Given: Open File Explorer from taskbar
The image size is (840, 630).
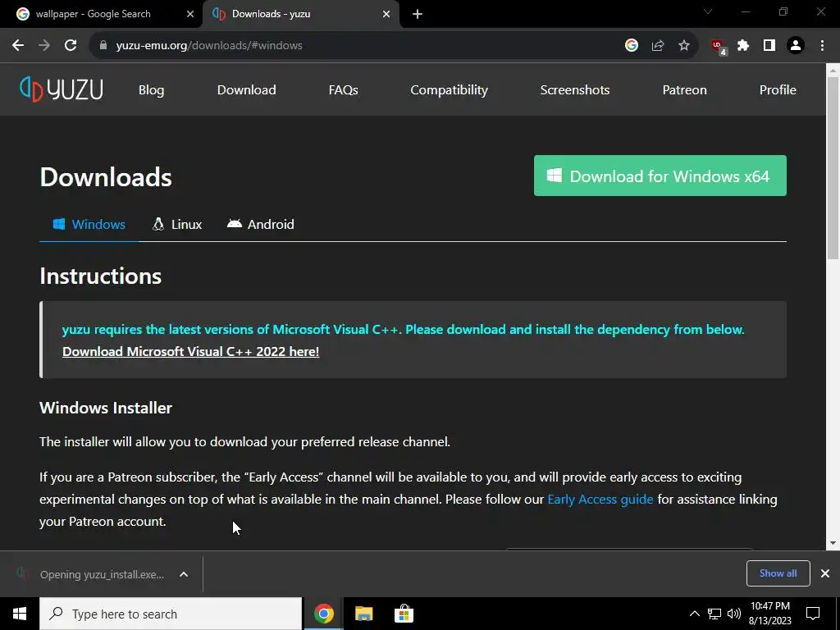Looking at the screenshot, I should coord(363,614).
